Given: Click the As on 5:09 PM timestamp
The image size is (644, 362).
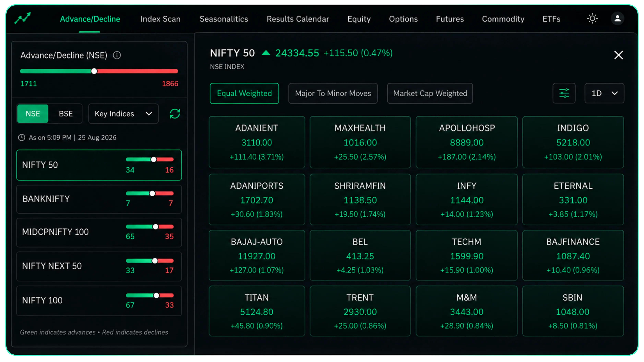Looking at the screenshot, I should click(x=73, y=137).
